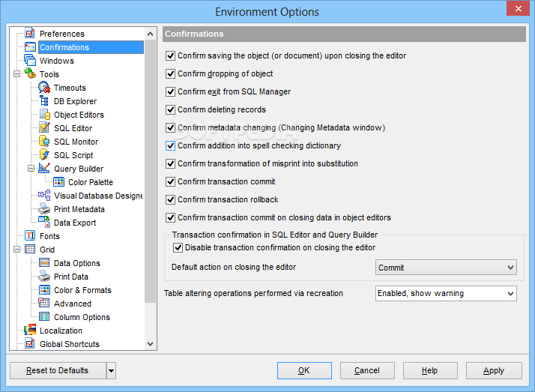Click the Timeouts clock icon

(x=44, y=88)
